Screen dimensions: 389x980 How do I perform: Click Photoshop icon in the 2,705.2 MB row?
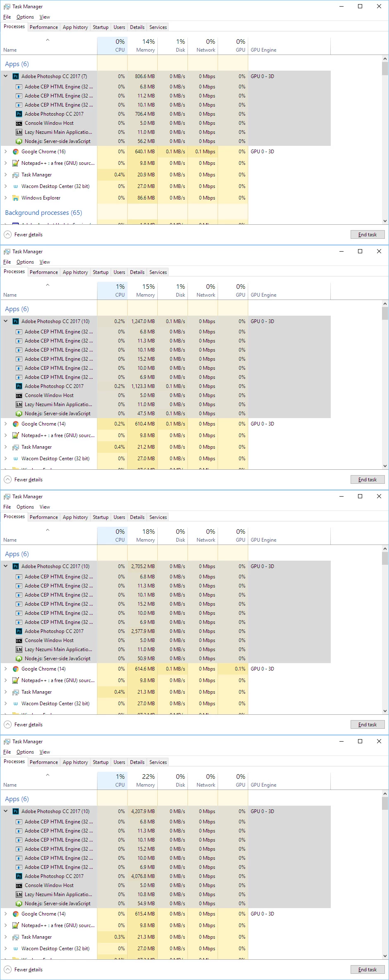point(16,566)
